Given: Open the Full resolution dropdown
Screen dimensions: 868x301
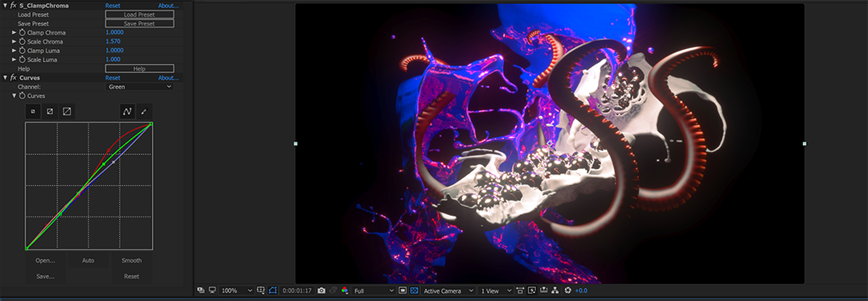Looking at the screenshot, I should pos(374,291).
